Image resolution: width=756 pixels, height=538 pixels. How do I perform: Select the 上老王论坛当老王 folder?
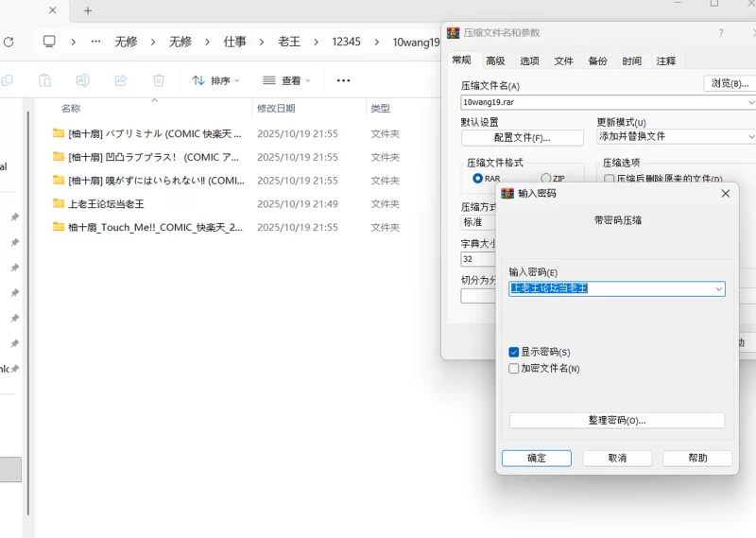point(106,203)
